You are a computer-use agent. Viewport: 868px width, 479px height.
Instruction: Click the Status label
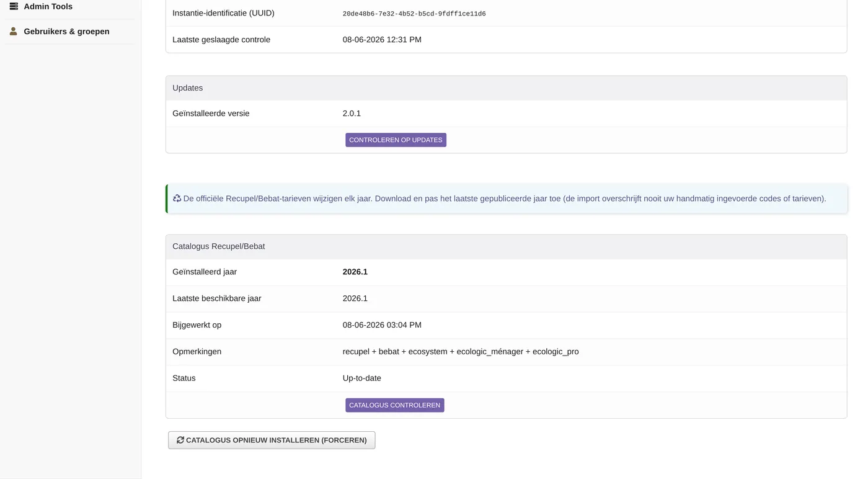point(184,378)
